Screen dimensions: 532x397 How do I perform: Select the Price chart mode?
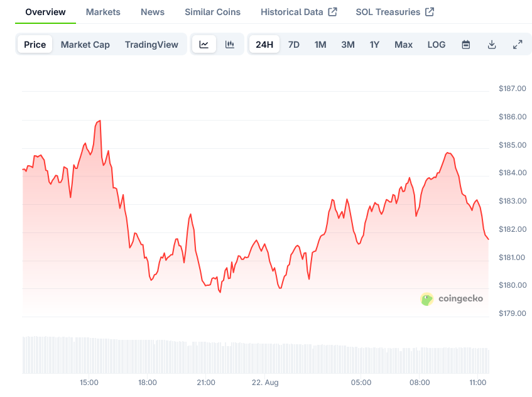pyautogui.click(x=35, y=45)
